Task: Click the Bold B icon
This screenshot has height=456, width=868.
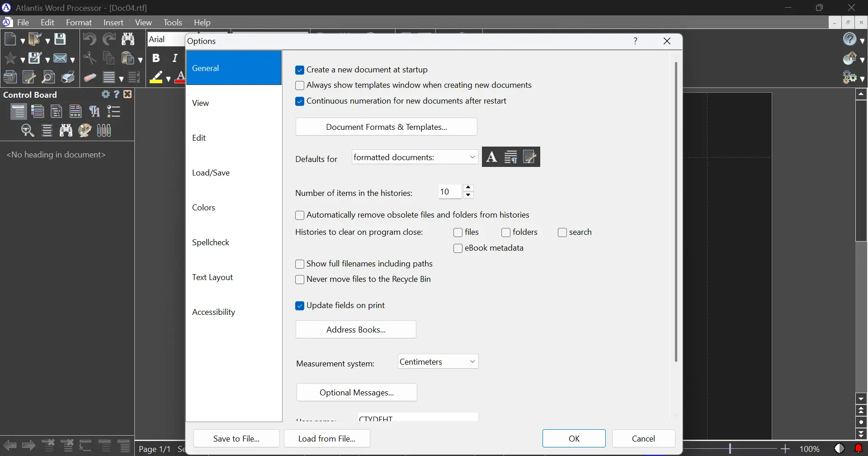Action: click(x=156, y=58)
